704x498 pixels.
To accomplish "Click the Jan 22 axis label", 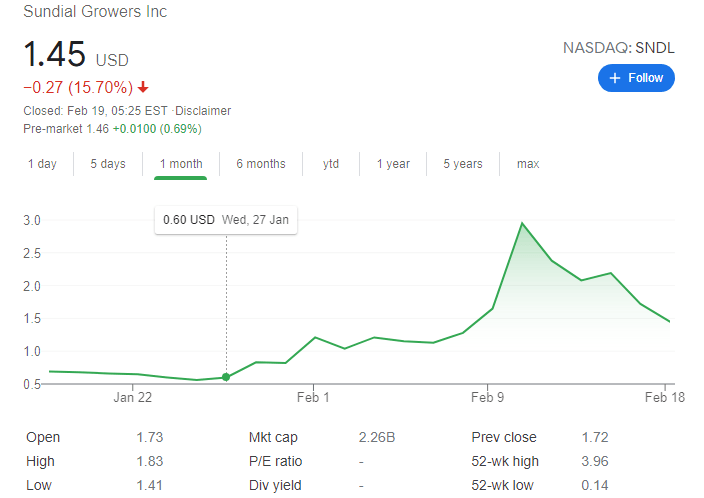I will pos(132,397).
